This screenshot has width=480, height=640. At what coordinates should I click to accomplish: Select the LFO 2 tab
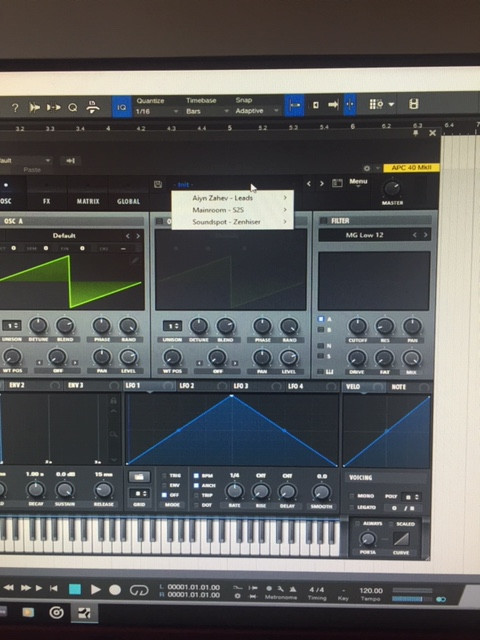coord(187,386)
